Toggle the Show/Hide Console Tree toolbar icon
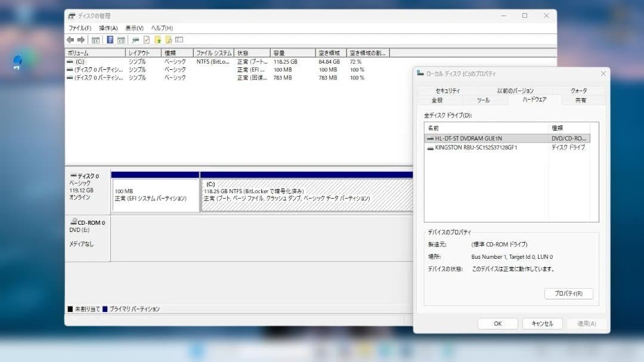 click(95, 39)
